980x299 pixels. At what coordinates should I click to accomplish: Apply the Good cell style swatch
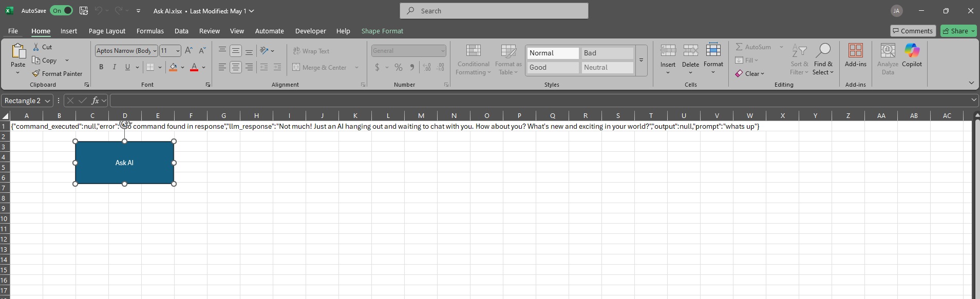pyautogui.click(x=553, y=67)
